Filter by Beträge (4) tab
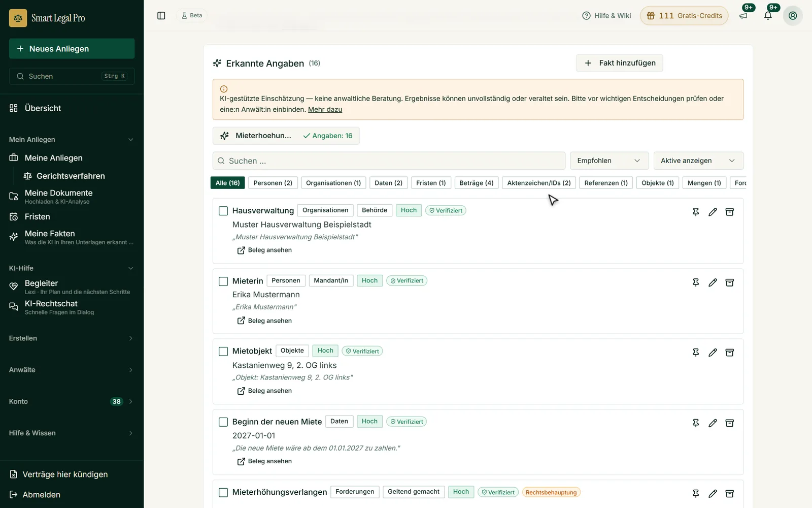Screen dimensions: 812x508 [x=477, y=183]
